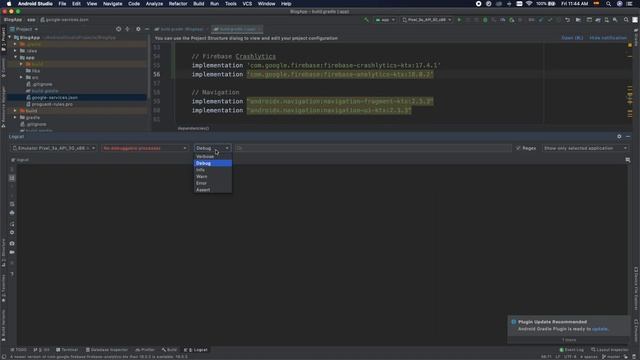Open the emulator device dropdown in Logcat
Screen dimensions: 640x360
point(53,148)
